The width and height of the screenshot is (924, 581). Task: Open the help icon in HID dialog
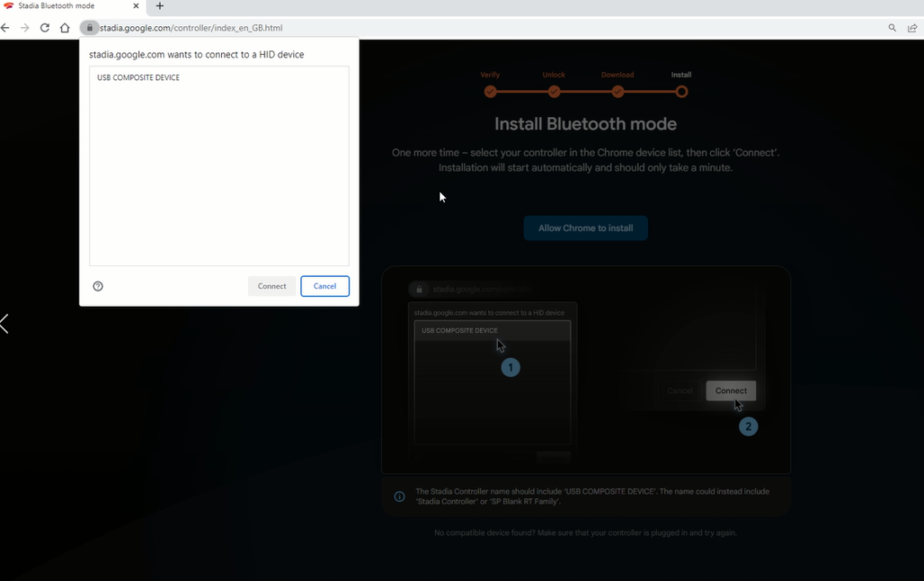tap(98, 286)
